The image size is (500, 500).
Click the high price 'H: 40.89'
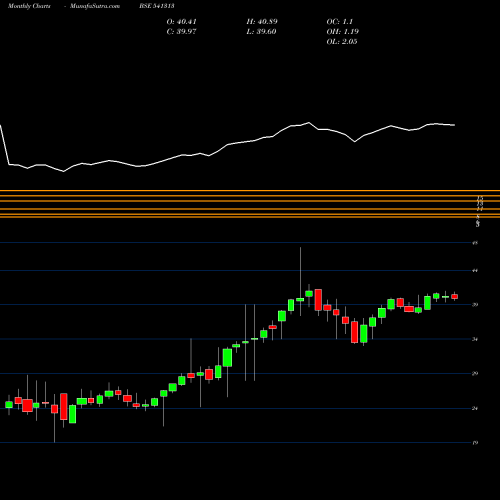[x=262, y=22]
